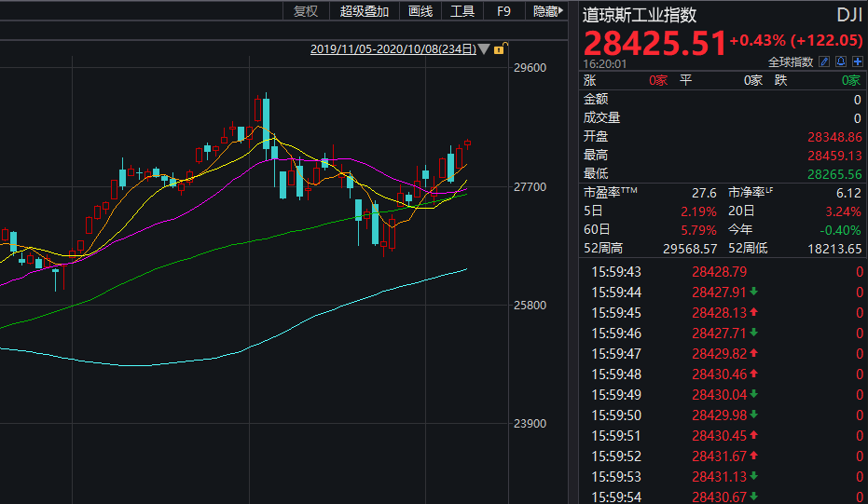The width and height of the screenshot is (868, 504).
Task: Click the 成交量 label
Action: [x=601, y=117]
